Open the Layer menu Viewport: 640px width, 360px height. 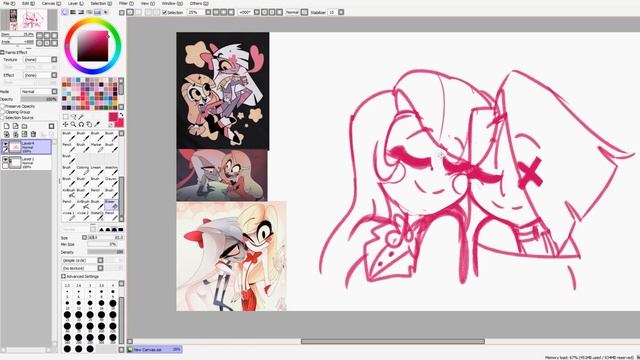coord(76,3)
